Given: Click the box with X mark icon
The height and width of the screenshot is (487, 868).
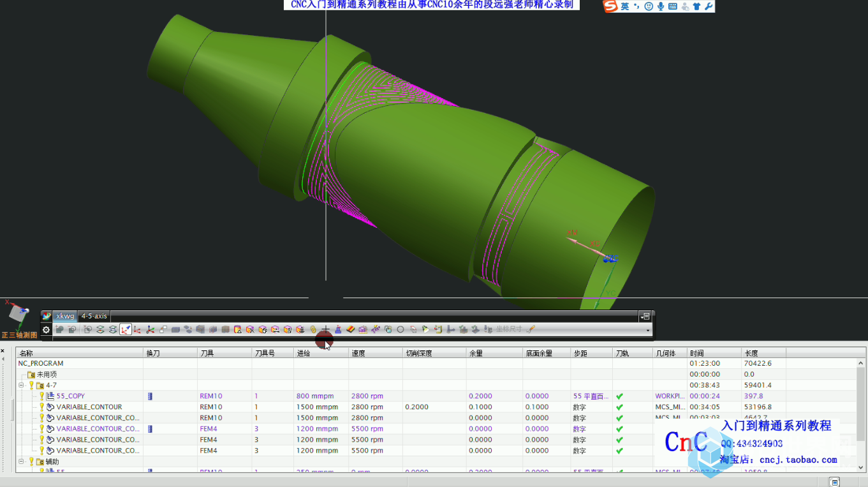Looking at the screenshot, I should (250, 329).
